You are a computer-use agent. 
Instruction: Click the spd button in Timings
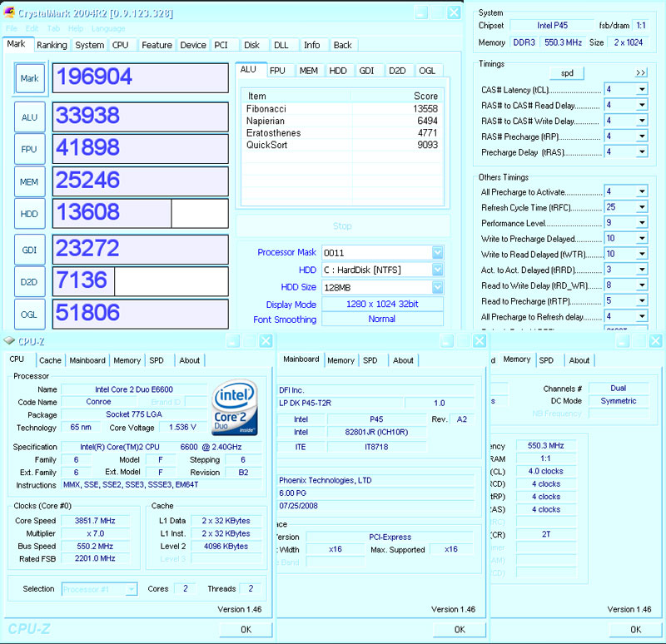pos(567,73)
